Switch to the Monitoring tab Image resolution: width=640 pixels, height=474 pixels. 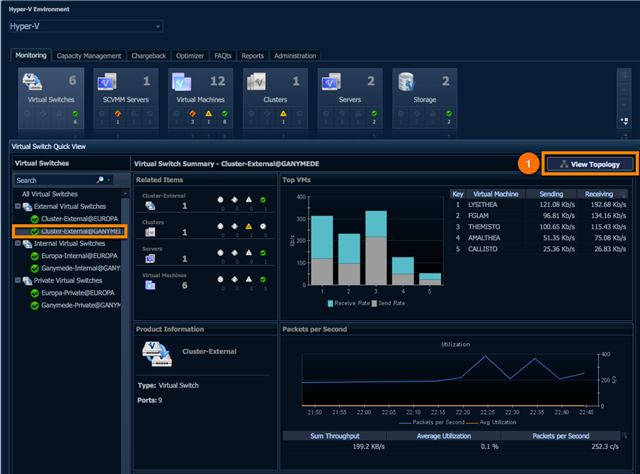click(31, 55)
